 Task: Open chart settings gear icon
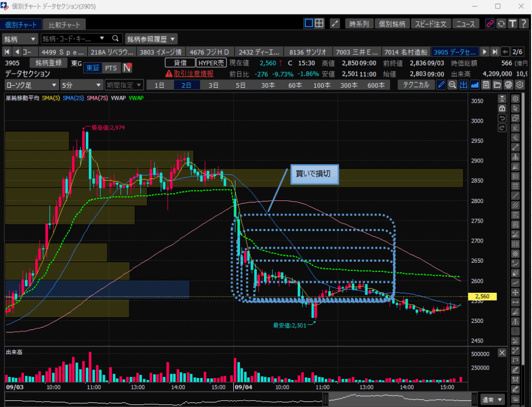click(519, 85)
